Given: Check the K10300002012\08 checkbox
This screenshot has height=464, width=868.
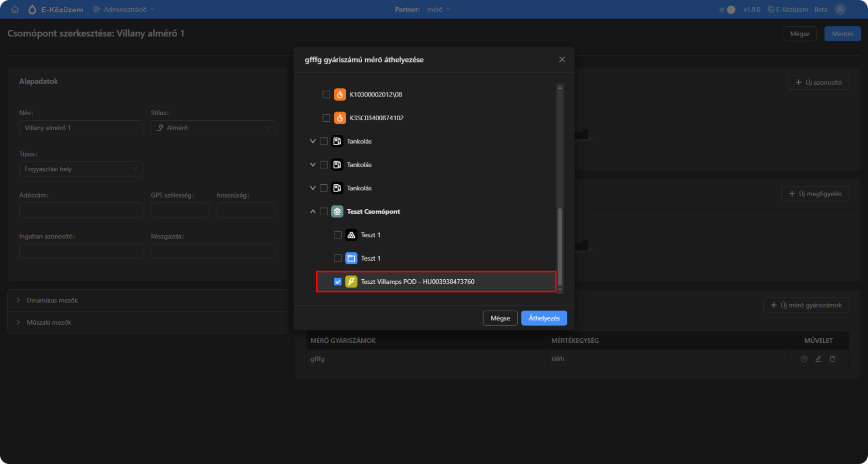Looking at the screenshot, I should (x=327, y=94).
